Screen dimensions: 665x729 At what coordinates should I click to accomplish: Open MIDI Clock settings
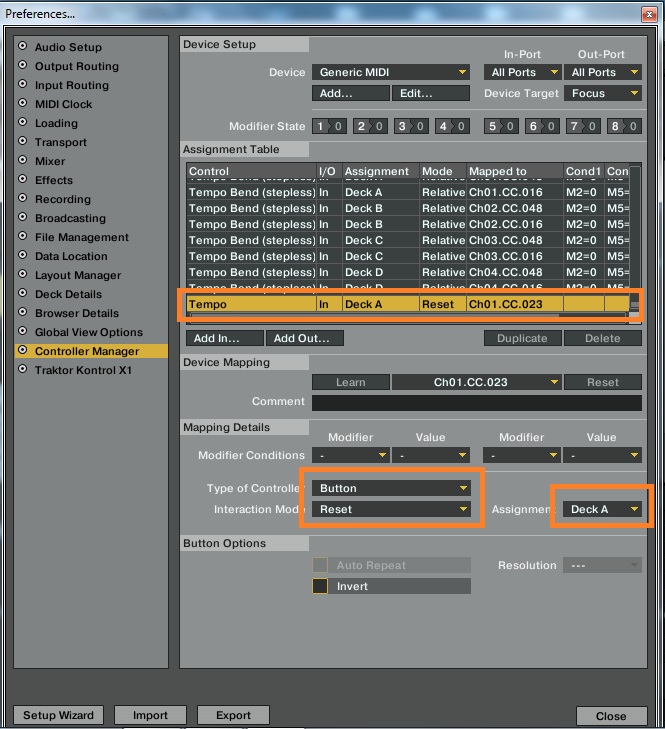point(63,104)
